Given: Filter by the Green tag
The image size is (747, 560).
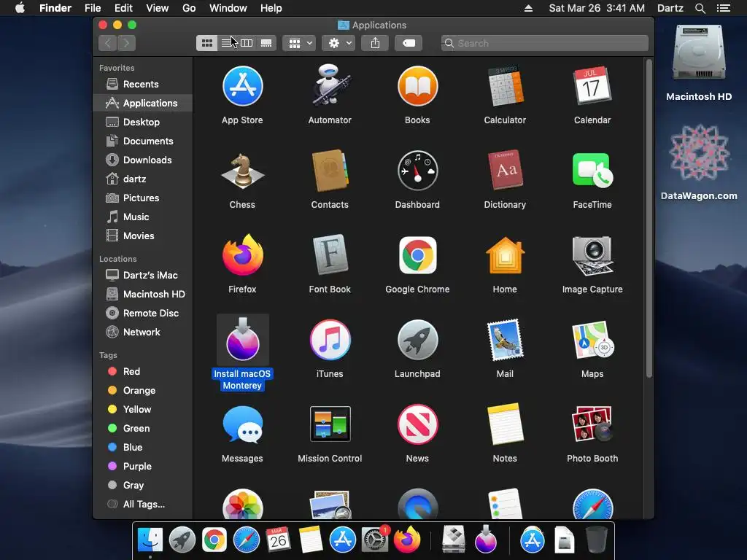Looking at the screenshot, I should click(143, 429).
